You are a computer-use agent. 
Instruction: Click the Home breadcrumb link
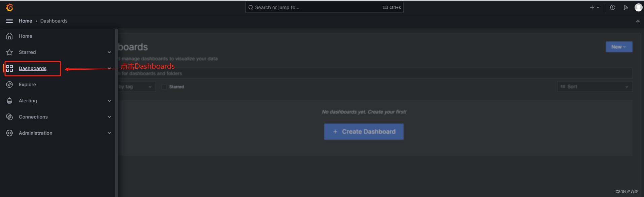pyautogui.click(x=25, y=21)
